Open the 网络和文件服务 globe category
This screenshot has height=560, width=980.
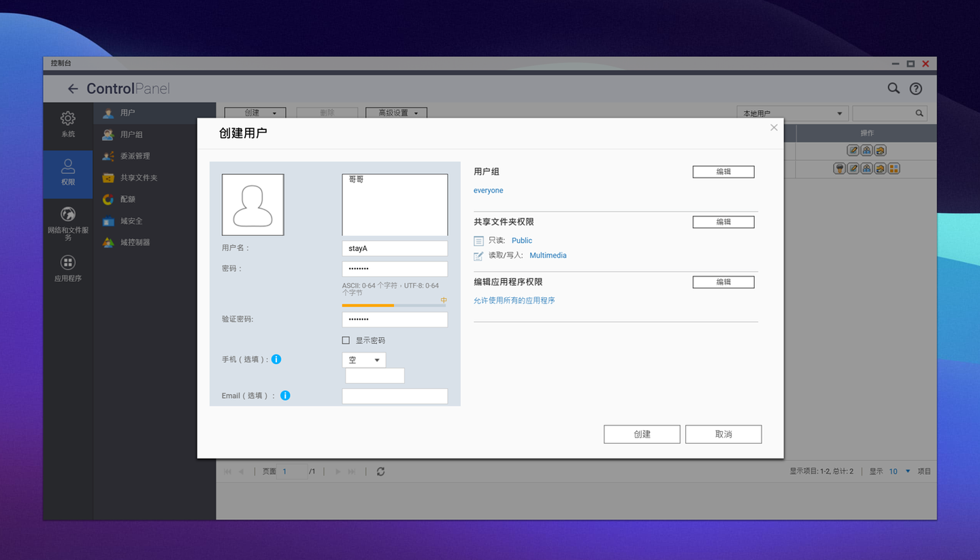click(x=68, y=224)
